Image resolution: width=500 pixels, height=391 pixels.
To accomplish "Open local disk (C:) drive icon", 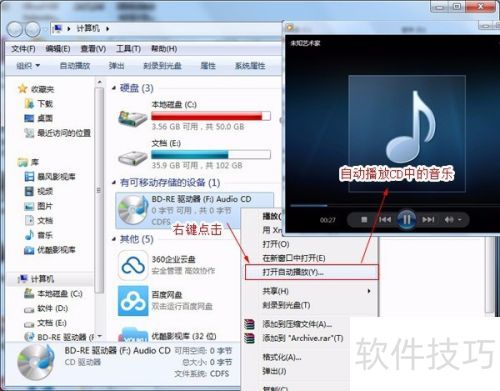I will [x=133, y=118].
